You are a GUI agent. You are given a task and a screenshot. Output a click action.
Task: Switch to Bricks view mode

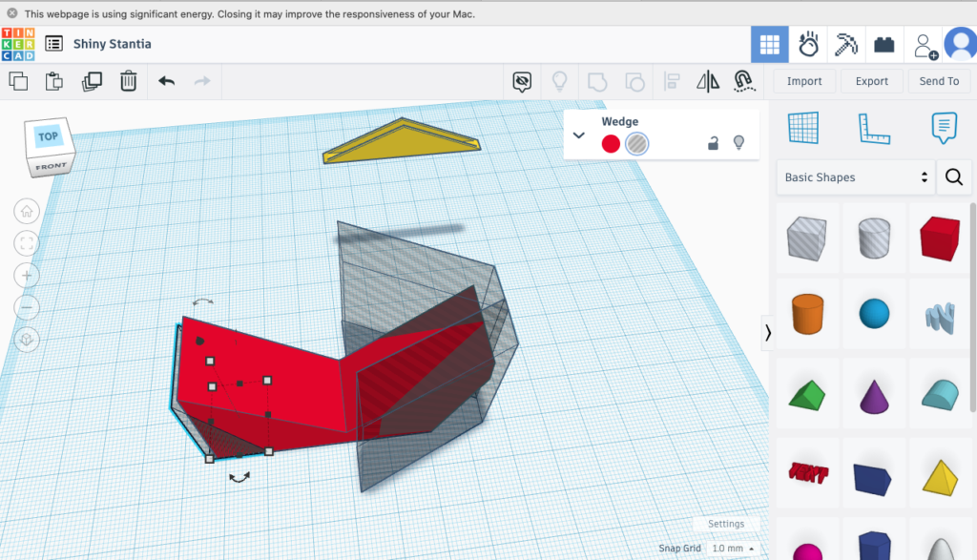pos(883,45)
